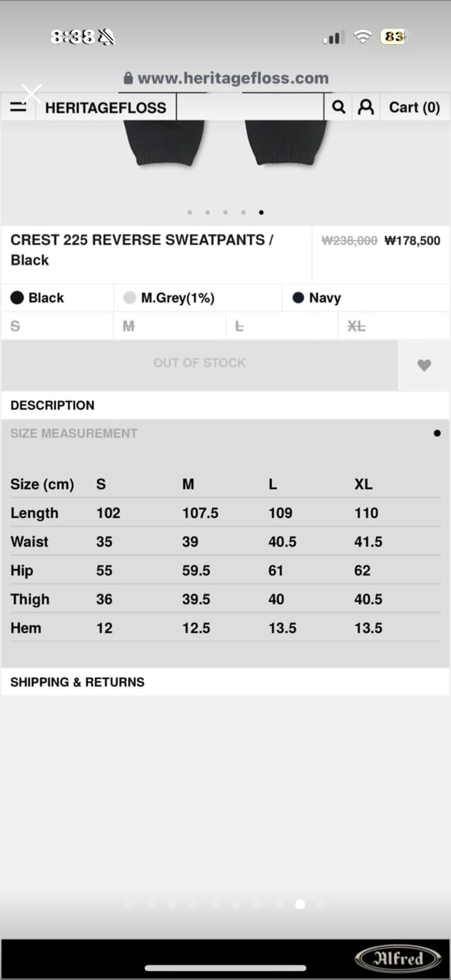Select the Black color option
This screenshot has width=451, height=980.
(38, 298)
